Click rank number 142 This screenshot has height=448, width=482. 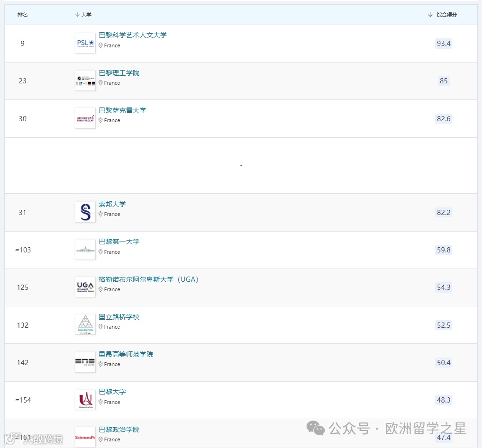[x=22, y=363]
